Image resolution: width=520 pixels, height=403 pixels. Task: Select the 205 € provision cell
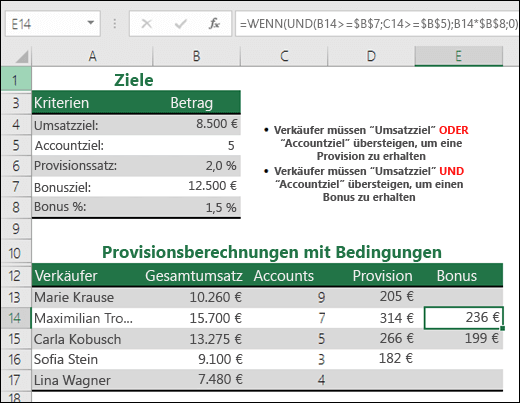click(x=371, y=297)
